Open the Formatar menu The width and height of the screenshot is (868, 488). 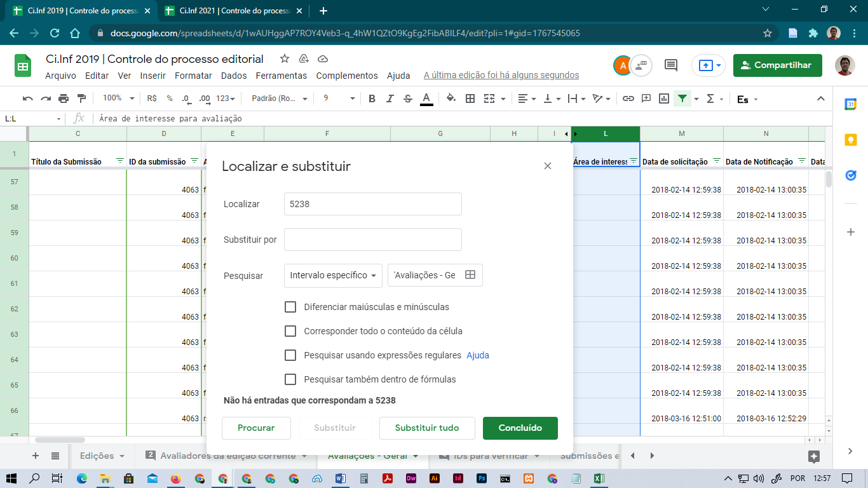(193, 76)
